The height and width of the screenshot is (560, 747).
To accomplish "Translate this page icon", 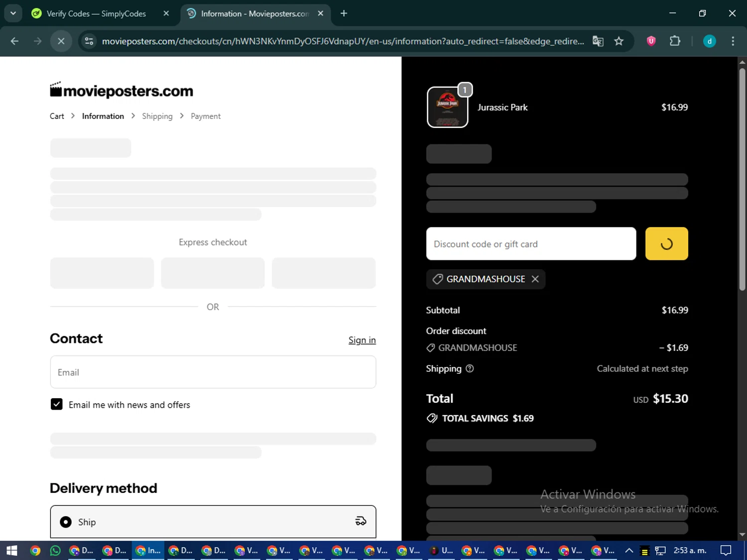I will [598, 41].
